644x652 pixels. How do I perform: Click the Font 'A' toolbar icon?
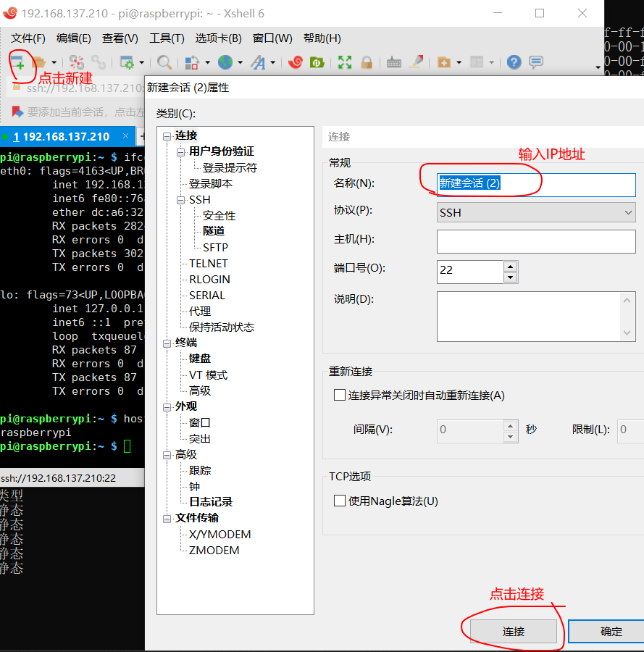tap(258, 62)
